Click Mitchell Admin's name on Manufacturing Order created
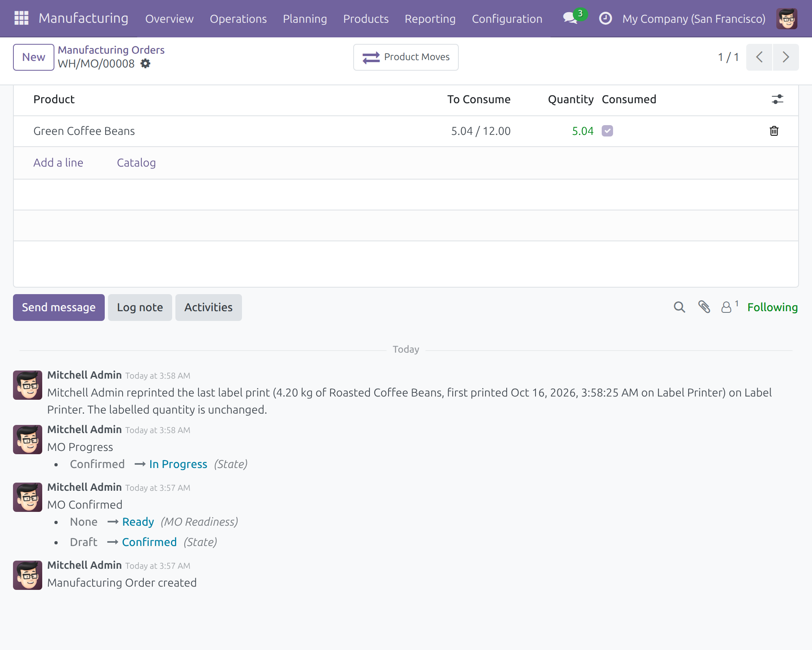 coord(84,565)
